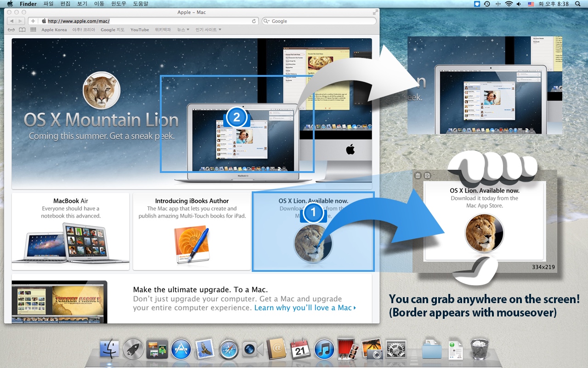Click the Mountain Lion cougar logo

coord(102,91)
